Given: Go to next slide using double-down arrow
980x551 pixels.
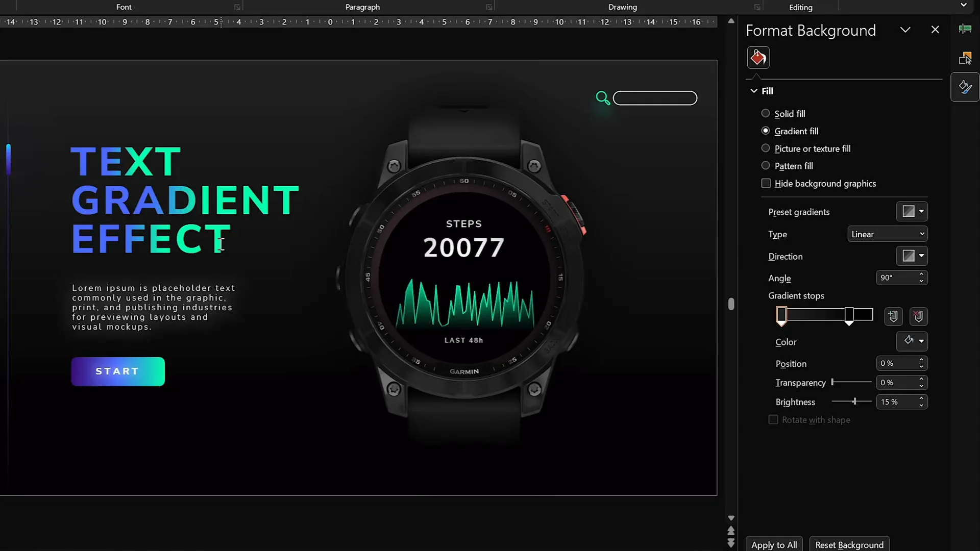Looking at the screenshot, I should [x=731, y=543].
